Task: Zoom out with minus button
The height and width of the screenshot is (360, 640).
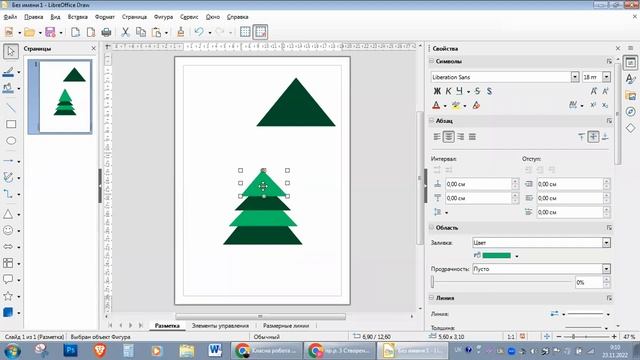Action: click(559, 337)
